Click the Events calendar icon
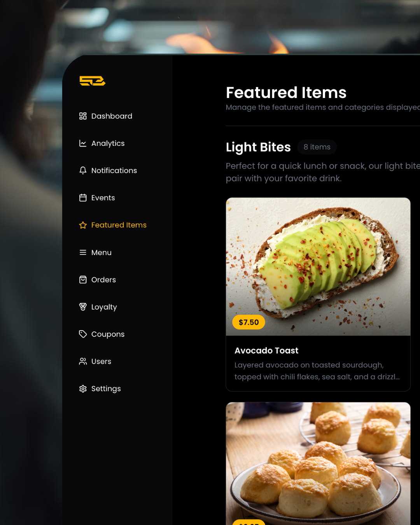 (83, 198)
